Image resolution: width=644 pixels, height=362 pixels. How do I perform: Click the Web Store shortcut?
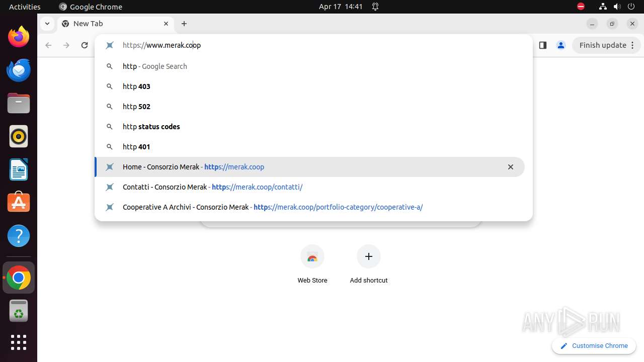coord(312,265)
